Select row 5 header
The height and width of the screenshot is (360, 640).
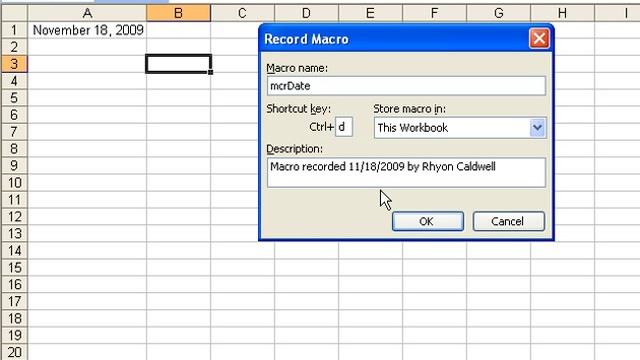[x=14, y=98]
